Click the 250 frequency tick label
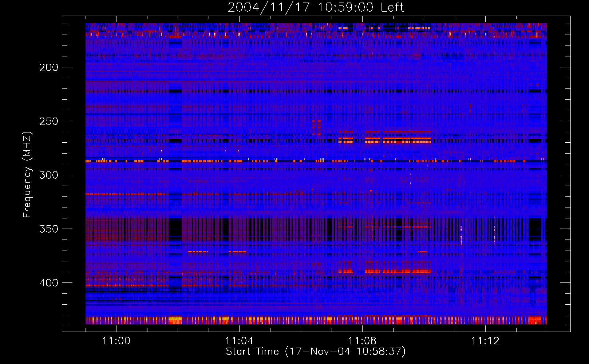Viewport: 589px width, 364px height. [x=49, y=121]
